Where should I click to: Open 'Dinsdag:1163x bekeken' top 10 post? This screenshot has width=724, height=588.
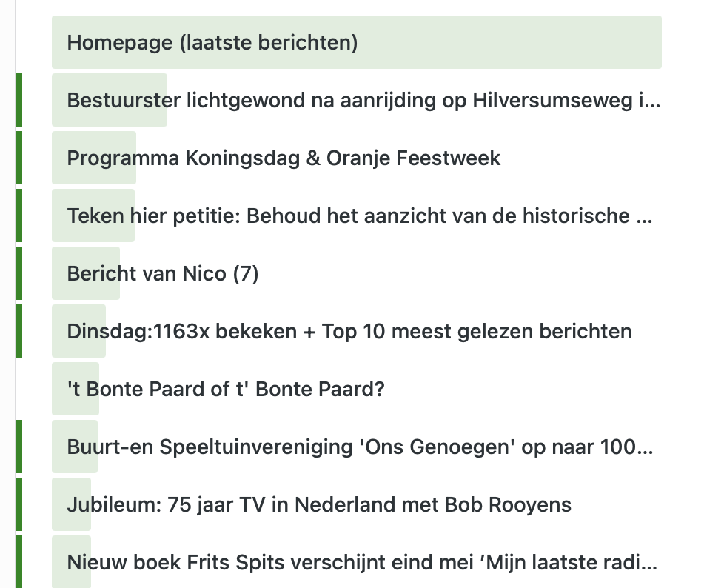click(349, 331)
